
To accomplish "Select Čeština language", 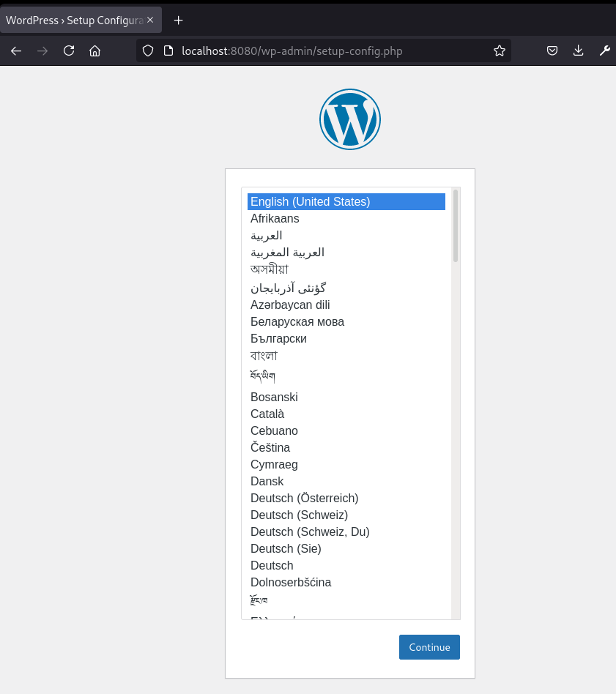I will tap(346, 447).
